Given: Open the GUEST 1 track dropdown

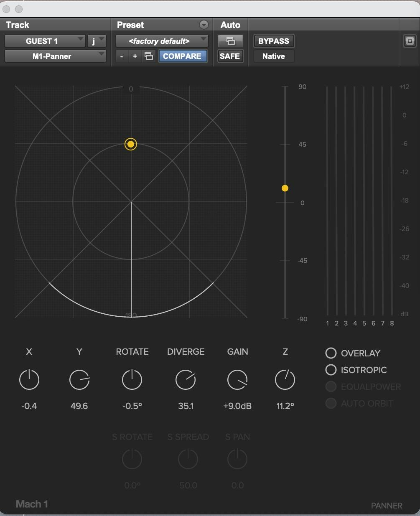Looking at the screenshot, I should click(x=45, y=41).
